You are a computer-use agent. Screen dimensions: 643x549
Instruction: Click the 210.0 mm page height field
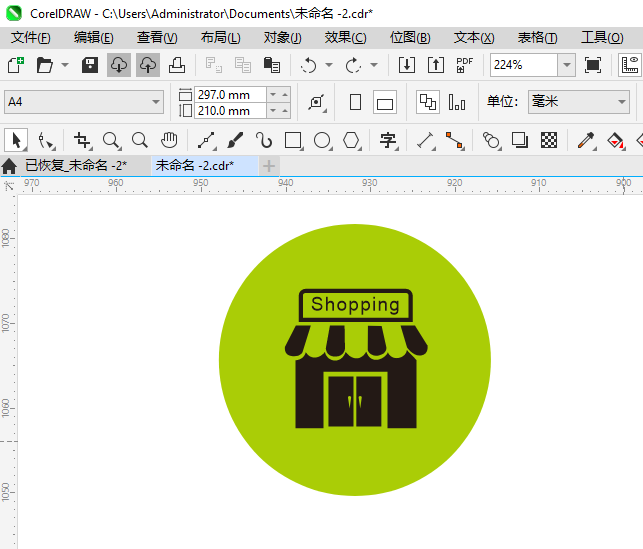point(230,111)
